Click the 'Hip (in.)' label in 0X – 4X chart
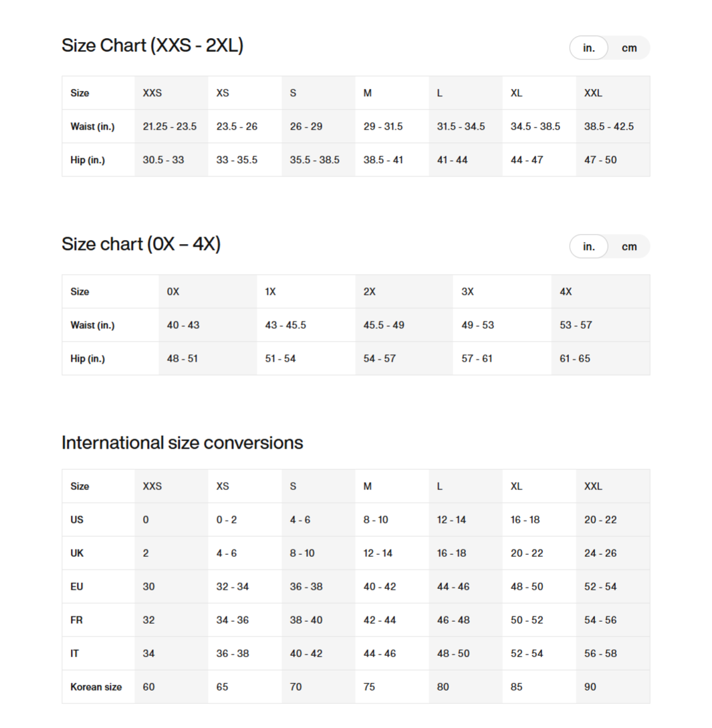Image resolution: width=712 pixels, height=728 pixels. (88, 358)
